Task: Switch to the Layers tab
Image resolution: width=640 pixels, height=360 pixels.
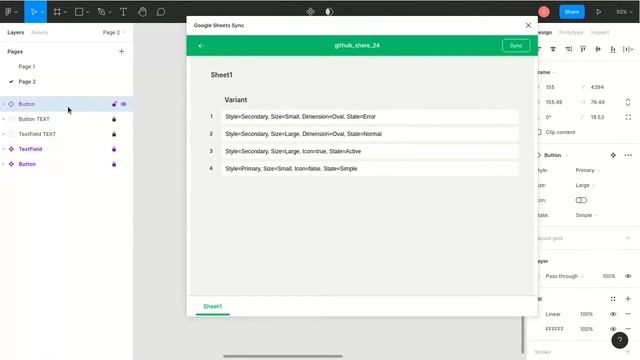Action: pyautogui.click(x=16, y=32)
